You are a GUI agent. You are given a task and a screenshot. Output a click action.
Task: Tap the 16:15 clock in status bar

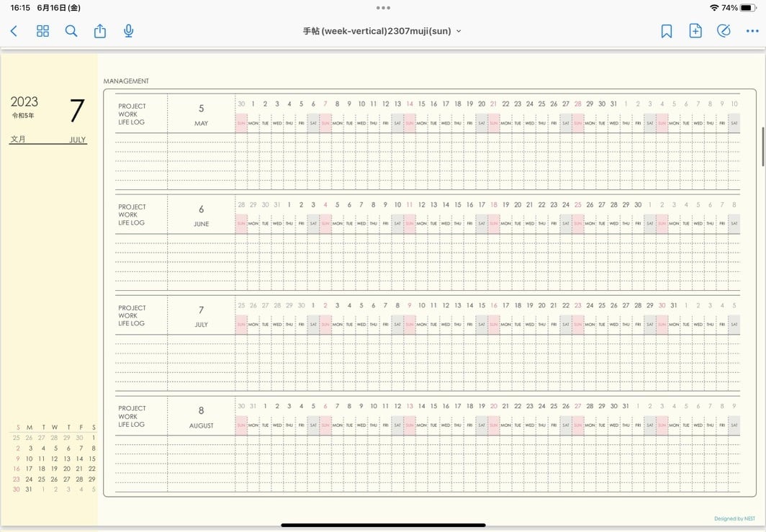tap(20, 8)
